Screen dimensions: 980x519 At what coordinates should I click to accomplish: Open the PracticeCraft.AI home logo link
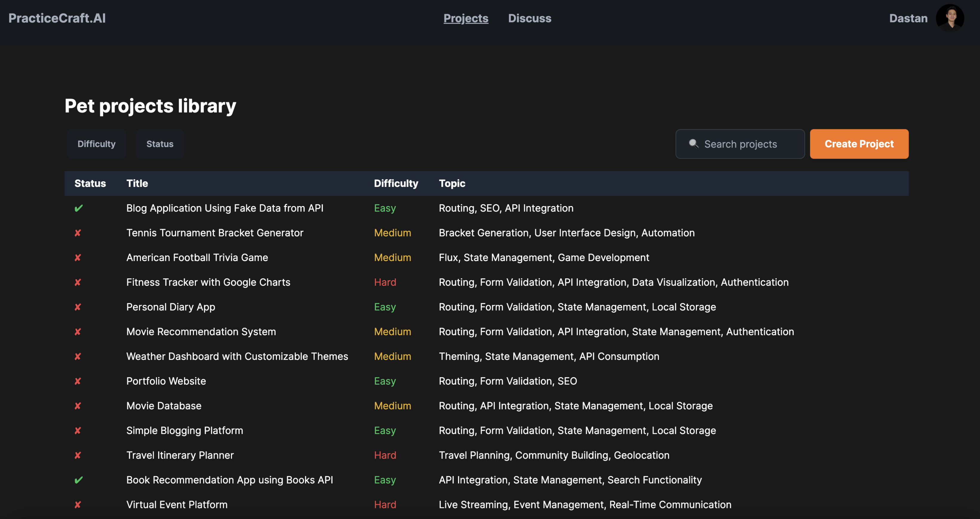(x=57, y=18)
